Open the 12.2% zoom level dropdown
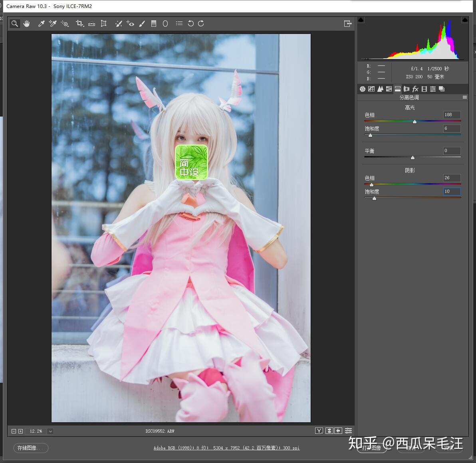The image size is (476, 463). 50,431
